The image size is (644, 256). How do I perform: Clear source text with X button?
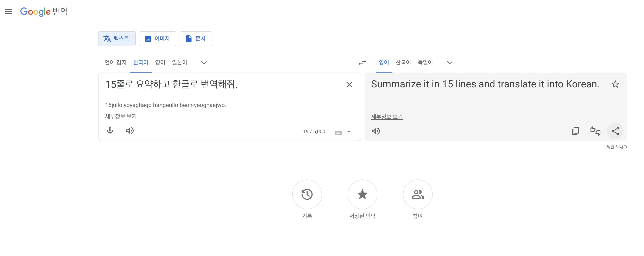(x=349, y=85)
